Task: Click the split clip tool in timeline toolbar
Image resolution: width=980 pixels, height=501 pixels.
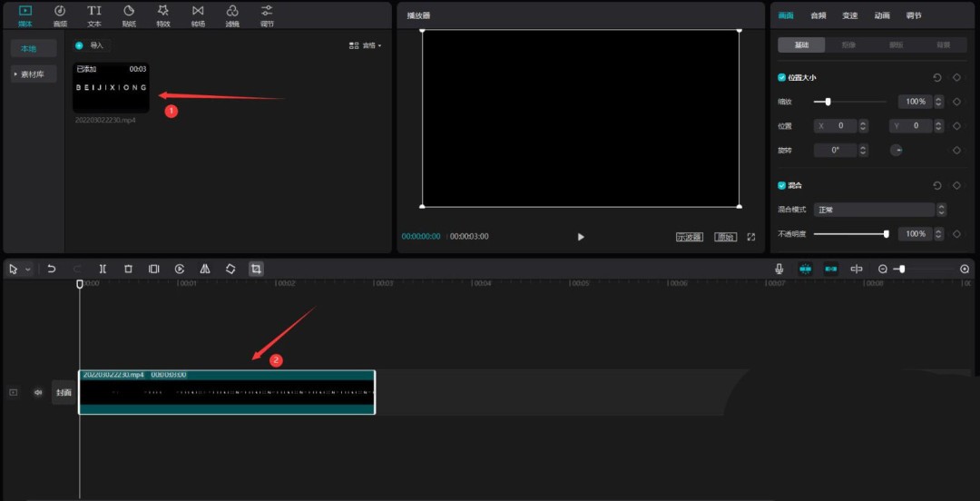Action: [x=103, y=269]
